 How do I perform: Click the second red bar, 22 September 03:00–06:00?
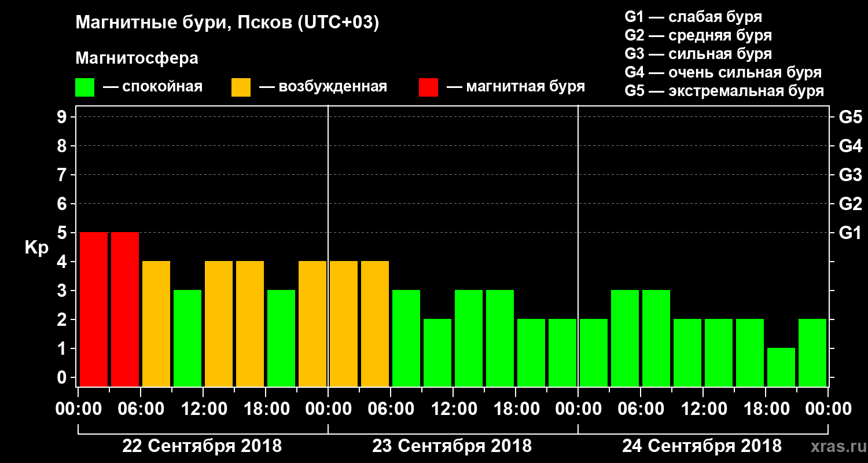[125, 309]
